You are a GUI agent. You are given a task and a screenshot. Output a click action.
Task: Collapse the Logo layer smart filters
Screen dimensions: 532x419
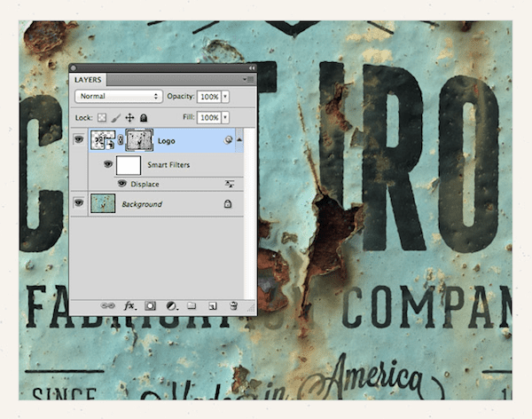click(239, 139)
